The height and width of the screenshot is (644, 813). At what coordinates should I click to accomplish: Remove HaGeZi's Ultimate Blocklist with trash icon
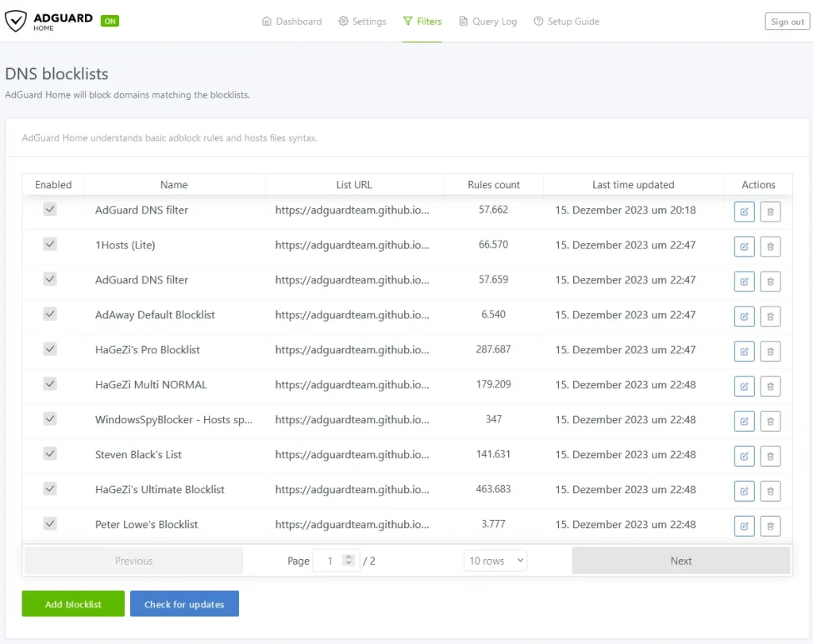coord(770,491)
